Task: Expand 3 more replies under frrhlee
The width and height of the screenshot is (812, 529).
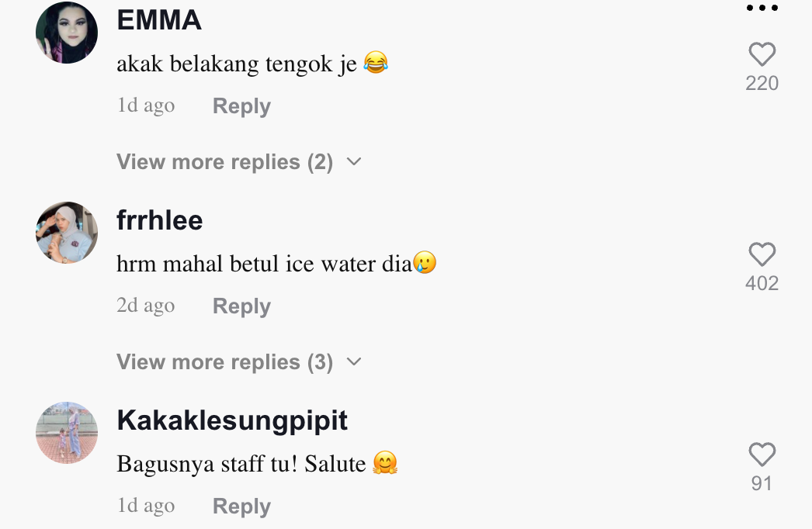Action: 224,362
